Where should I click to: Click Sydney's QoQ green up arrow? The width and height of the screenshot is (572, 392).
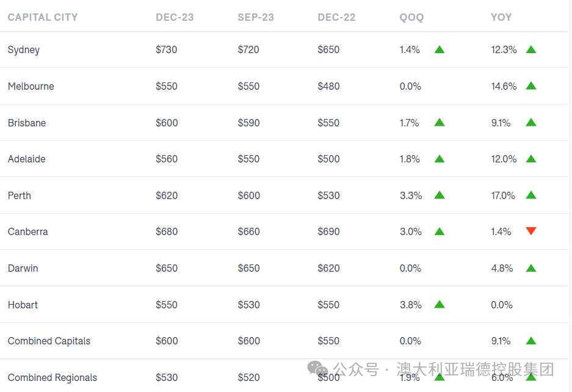point(440,49)
